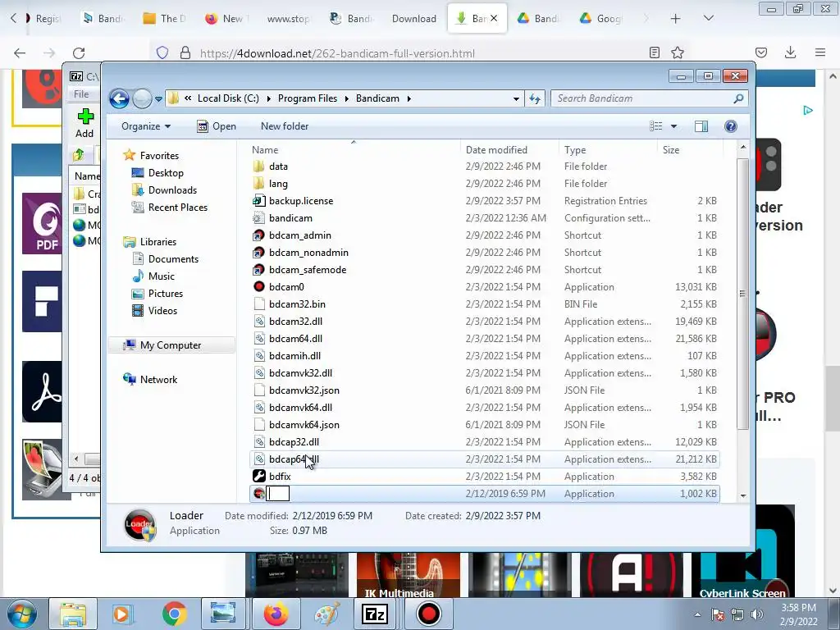Click Local Disk (C:) breadcrumb
This screenshot has width=840, height=630.
[228, 98]
